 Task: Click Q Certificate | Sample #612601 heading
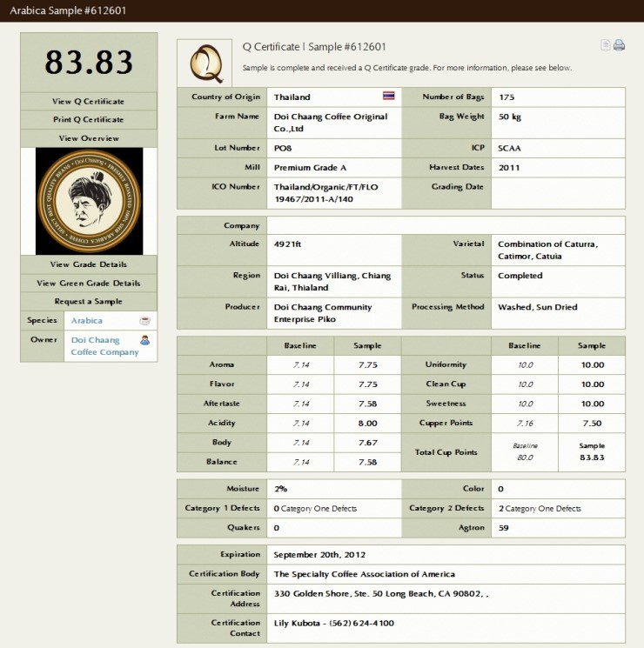tap(314, 47)
